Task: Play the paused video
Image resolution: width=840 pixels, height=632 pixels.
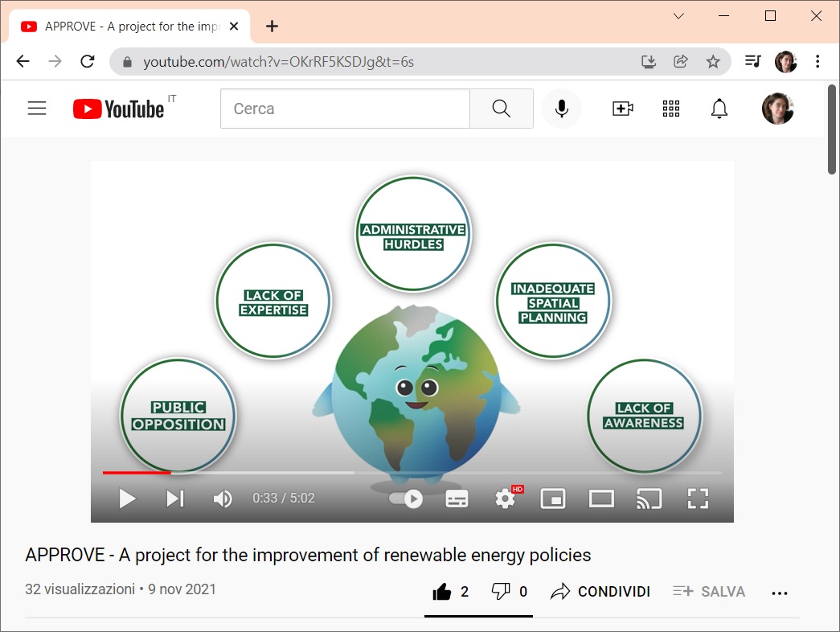Action: [x=127, y=499]
